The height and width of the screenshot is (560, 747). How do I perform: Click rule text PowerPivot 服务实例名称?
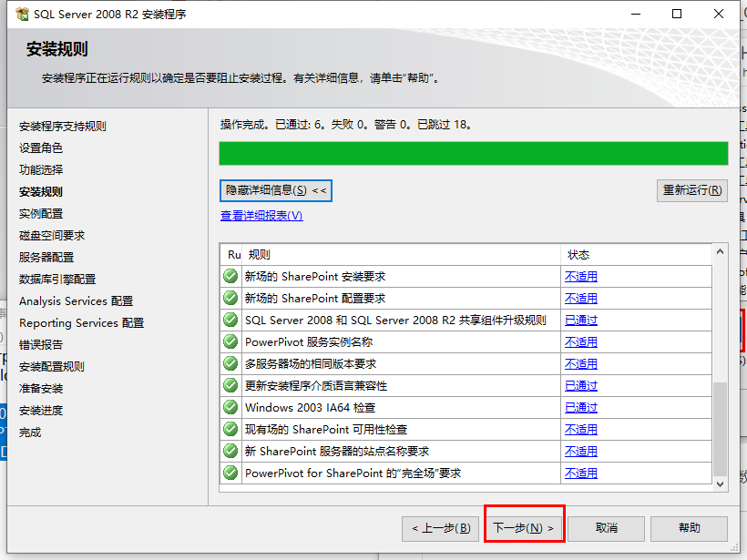click(x=309, y=342)
